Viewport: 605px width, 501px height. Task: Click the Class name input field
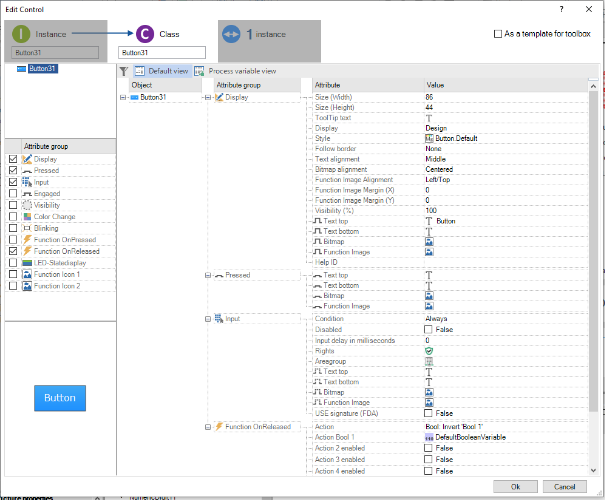162,52
